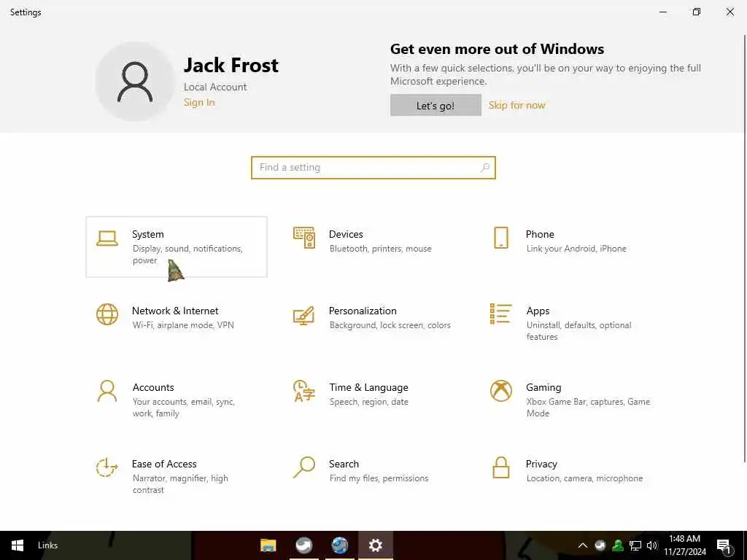747x560 pixels.
Task: Open the taskbar clock and date
Action: [x=684, y=545]
